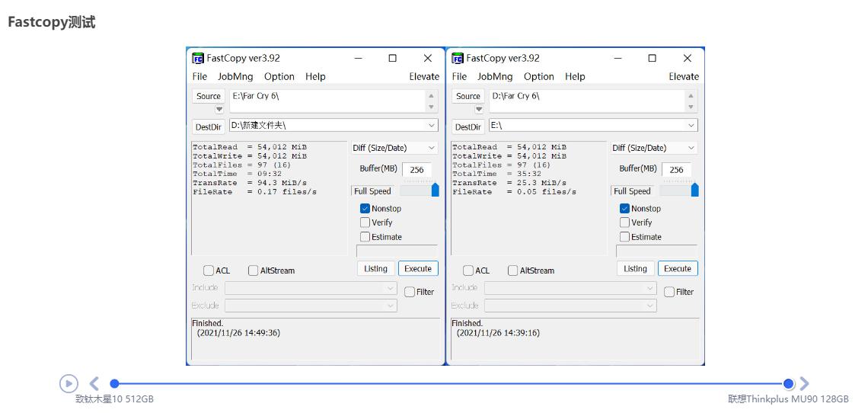Enable Estimate in the left window
Image resolution: width=868 pixels, height=413 pixels.
click(365, 237)
